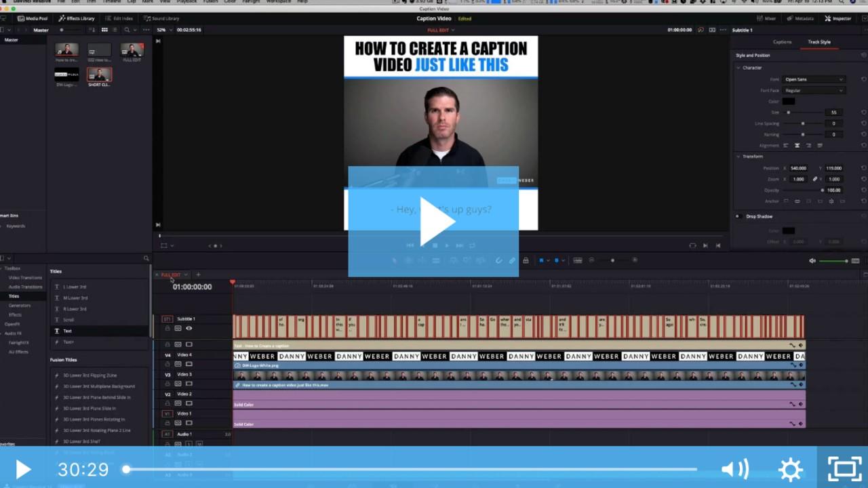Image resolution: width=868 pixels, height=488 pixels.
Task: Adjust the Line Spacing slider
Action: (x=802, y=123)
